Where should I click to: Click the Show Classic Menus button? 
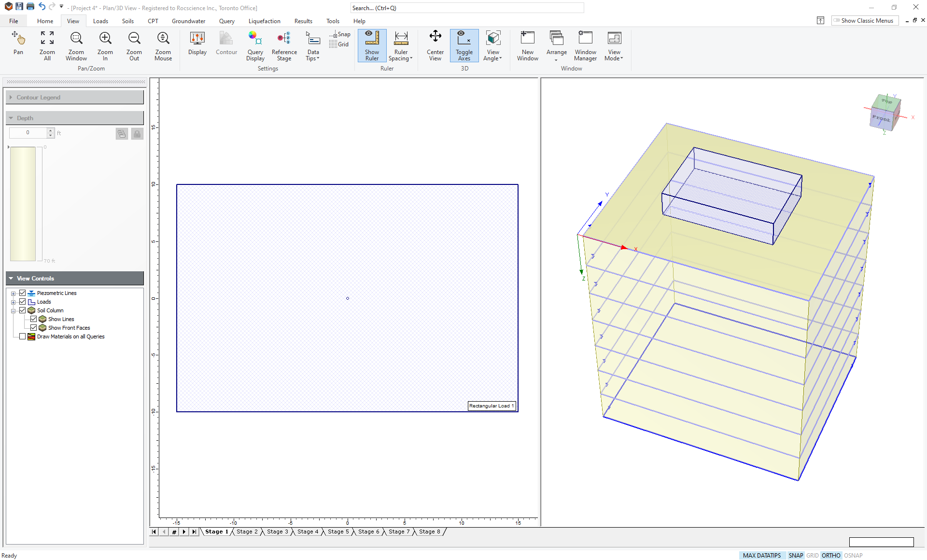point(864,20)
